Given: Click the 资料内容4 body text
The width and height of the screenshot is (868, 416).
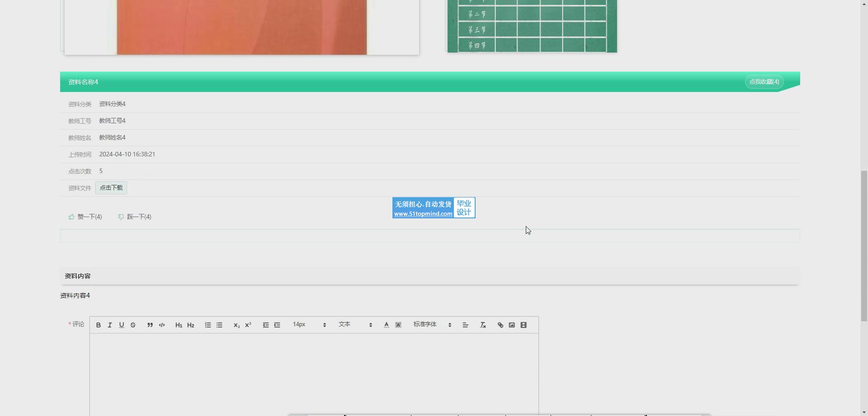Looking at the screenshot, I should [75, 295].
